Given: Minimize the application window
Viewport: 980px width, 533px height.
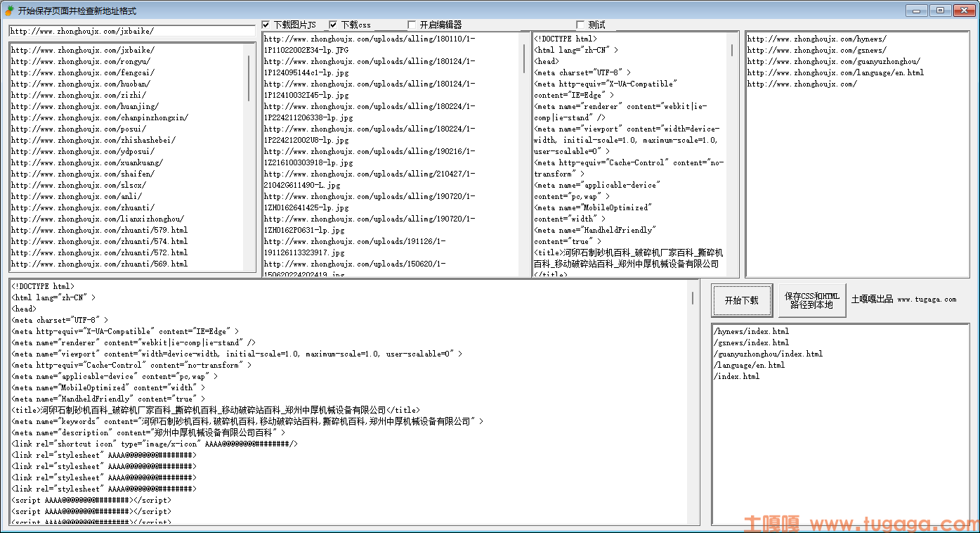Looking at the screenshot, I should [x=916, y=10].
